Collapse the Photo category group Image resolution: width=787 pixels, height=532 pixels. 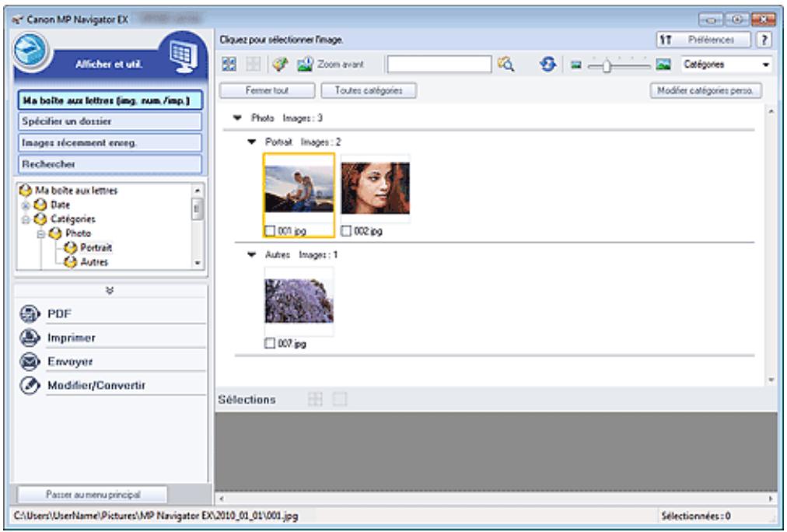coord(237,118)
